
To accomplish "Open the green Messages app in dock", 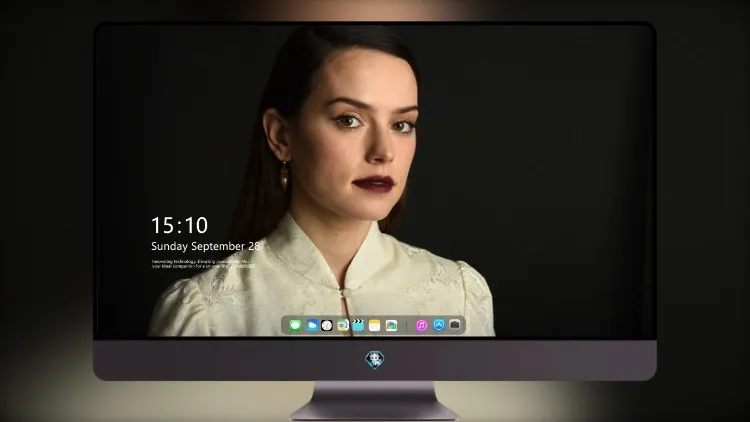I will point(295,326).
